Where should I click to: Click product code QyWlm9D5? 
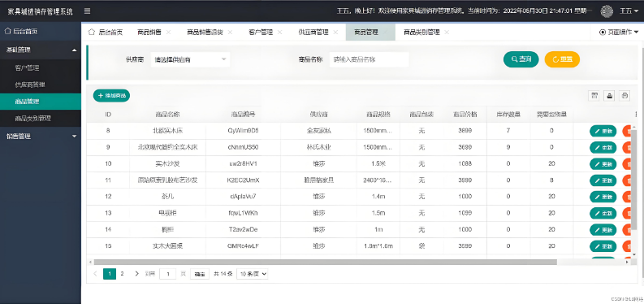coord(243,131)
